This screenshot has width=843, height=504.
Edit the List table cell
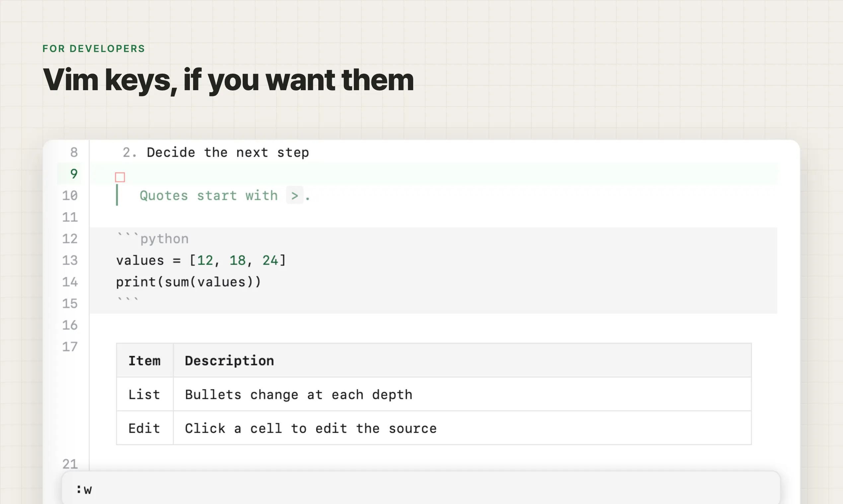click(145, 394)
